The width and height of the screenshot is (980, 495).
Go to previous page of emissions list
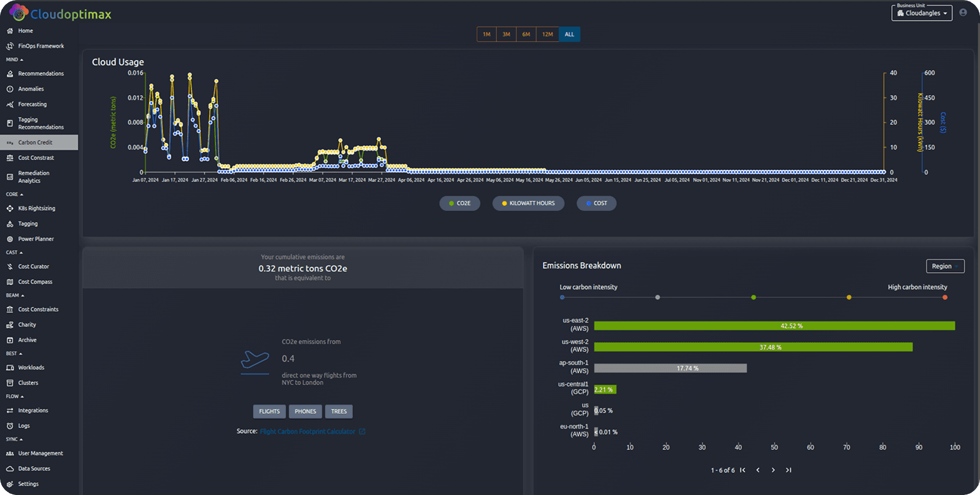click(758, 470)
